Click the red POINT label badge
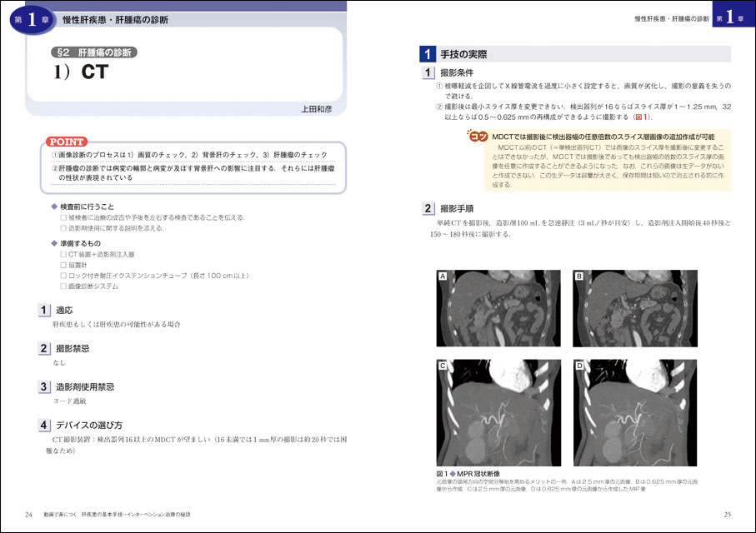This screenshot has height=533, width=756. pos(65,142)
